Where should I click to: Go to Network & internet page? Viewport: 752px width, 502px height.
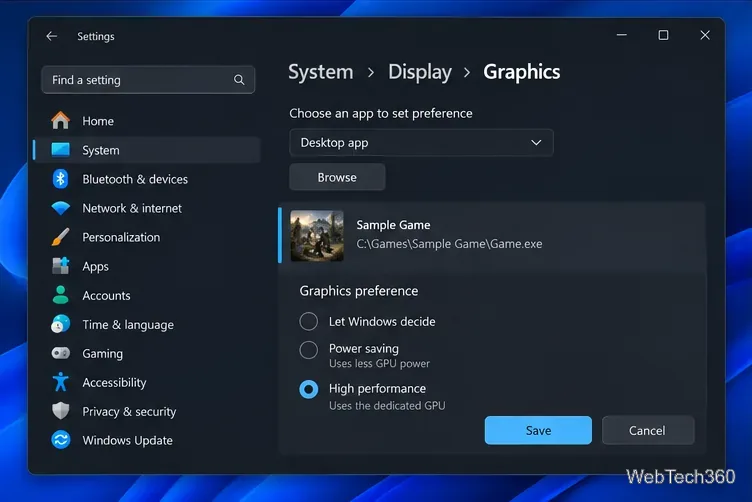pyautogui.click(x=148, y=208)
